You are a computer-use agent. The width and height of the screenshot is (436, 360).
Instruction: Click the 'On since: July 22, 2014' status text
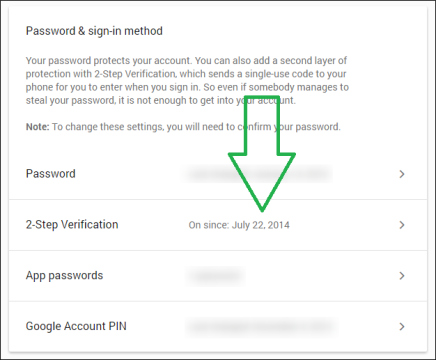pos(239,225)
